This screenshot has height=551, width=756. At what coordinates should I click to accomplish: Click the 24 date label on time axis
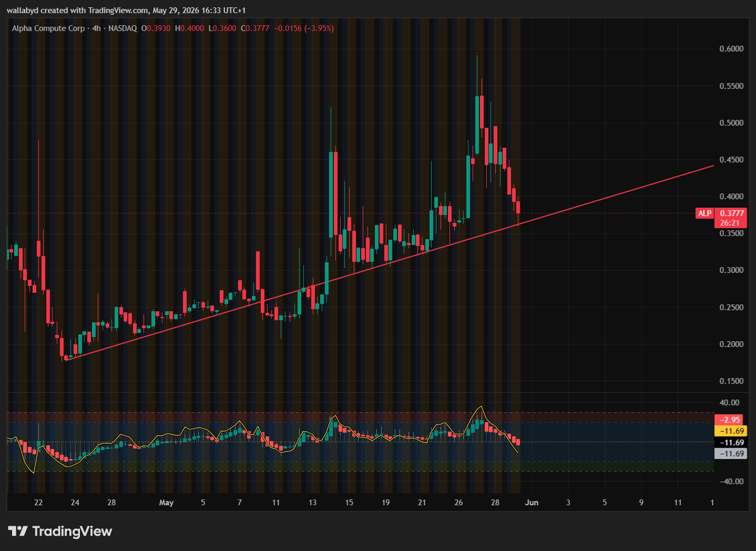click(75, 503)
